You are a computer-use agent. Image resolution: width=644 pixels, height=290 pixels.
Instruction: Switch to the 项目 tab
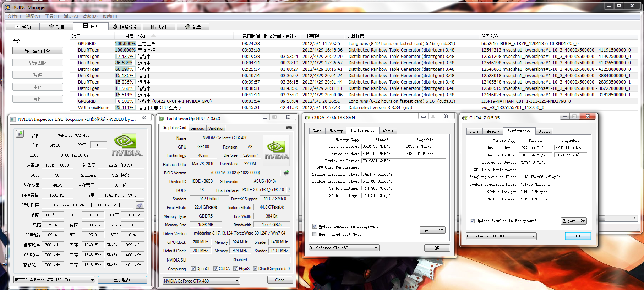coord(56,27)
